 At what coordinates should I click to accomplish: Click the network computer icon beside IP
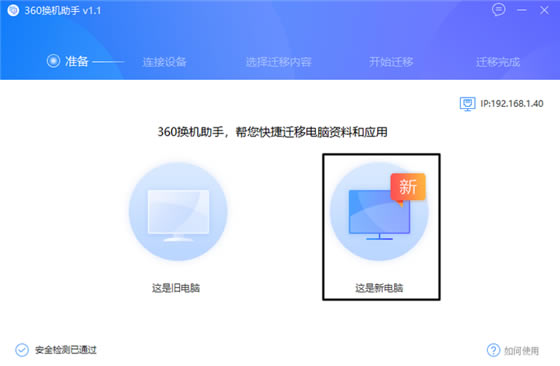click(467, 104)
